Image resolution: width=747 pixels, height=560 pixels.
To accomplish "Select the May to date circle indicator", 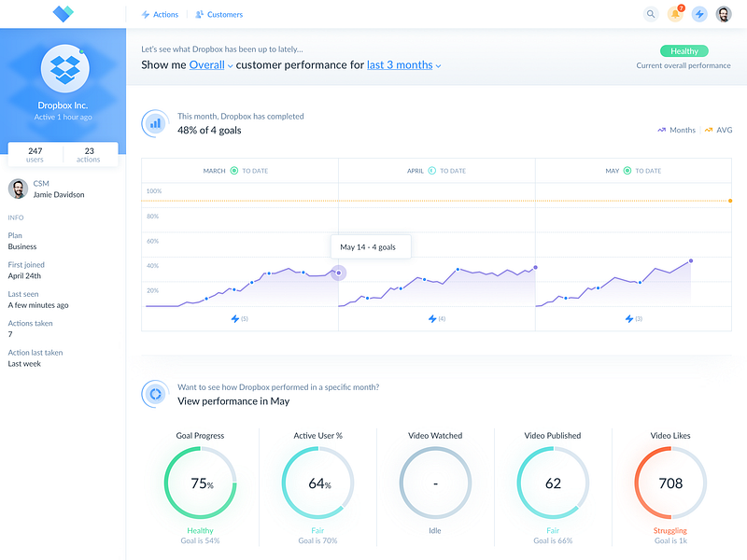I will (627, 171).
